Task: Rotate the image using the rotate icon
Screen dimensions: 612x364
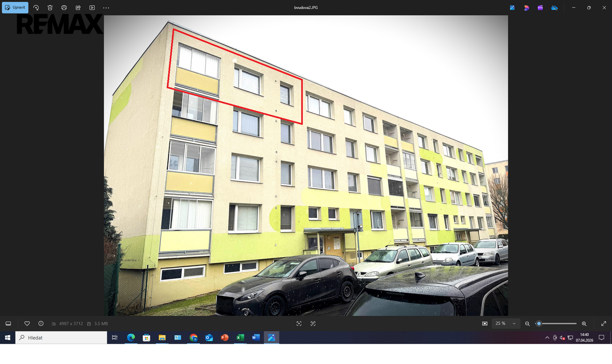Action: pyautogui.click(x=36, y=8)
